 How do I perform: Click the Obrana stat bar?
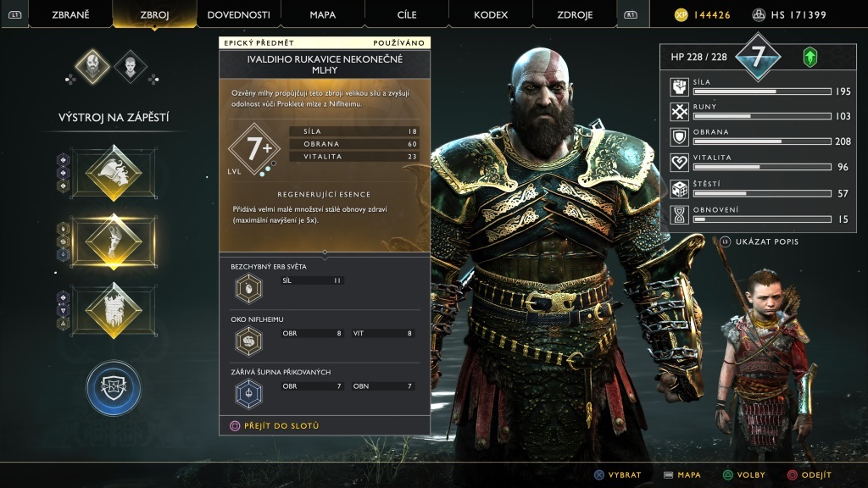click(762, 141)
